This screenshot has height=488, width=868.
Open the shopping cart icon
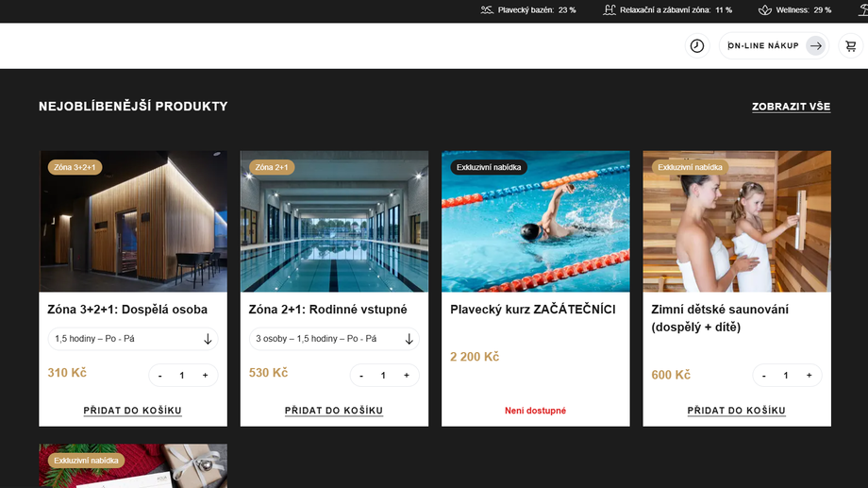(x=850, y=46)
